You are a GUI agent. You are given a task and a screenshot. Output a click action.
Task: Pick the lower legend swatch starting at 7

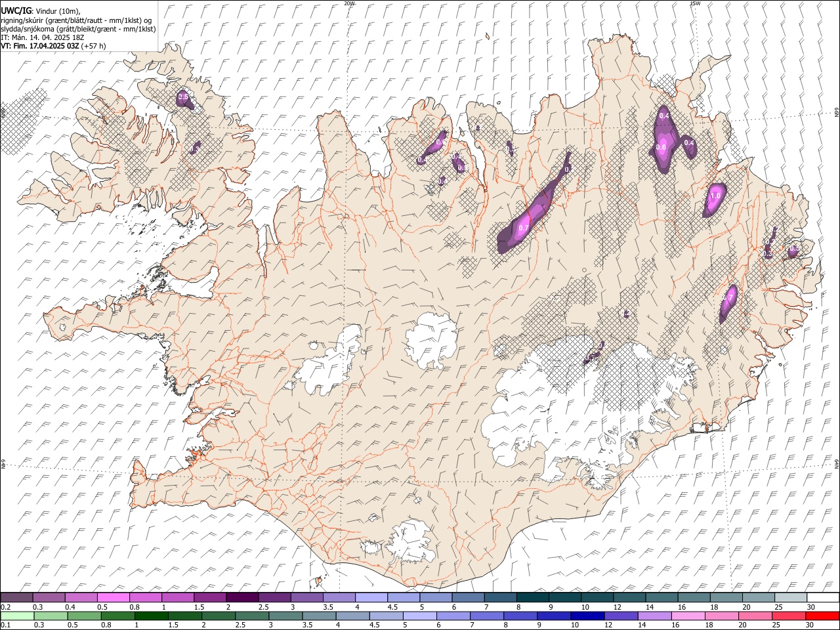click(486, 616)
